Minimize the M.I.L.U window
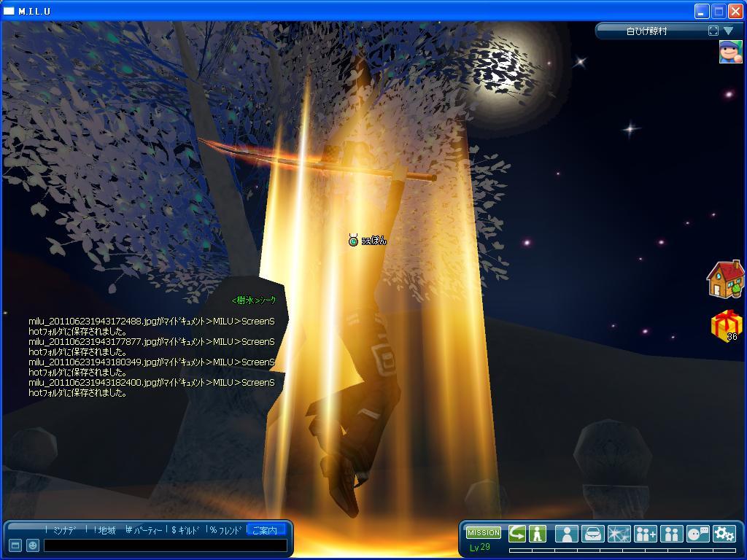This screenshot has height=560, width=747. coord(701,11)
